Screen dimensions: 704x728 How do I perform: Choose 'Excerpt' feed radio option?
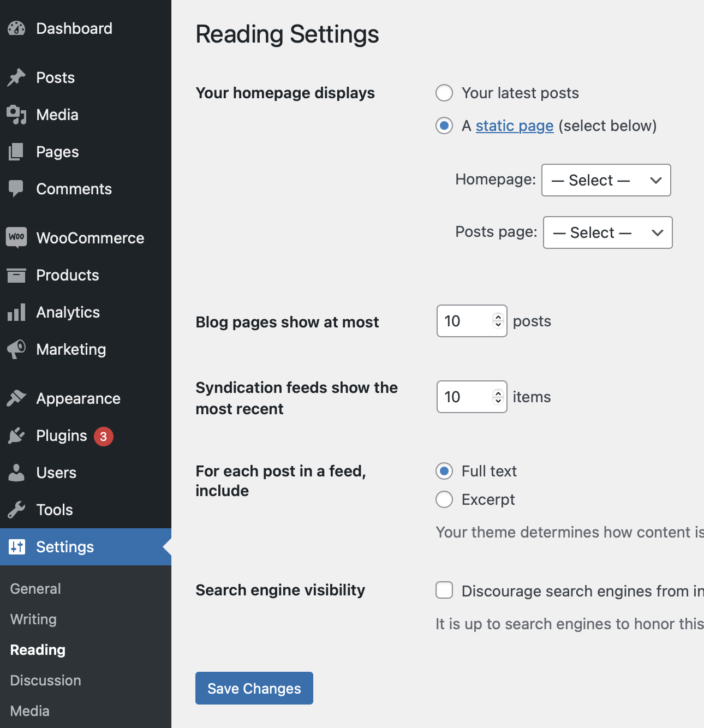444,499
